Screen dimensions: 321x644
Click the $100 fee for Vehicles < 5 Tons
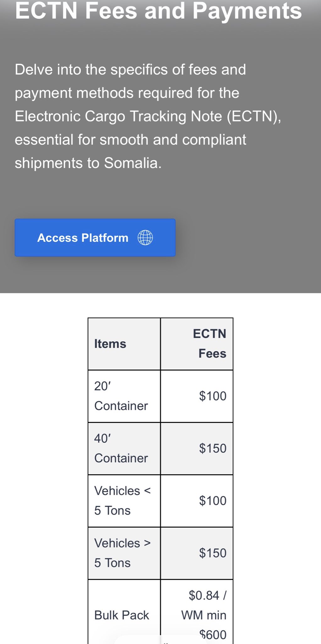coord(213,501)
